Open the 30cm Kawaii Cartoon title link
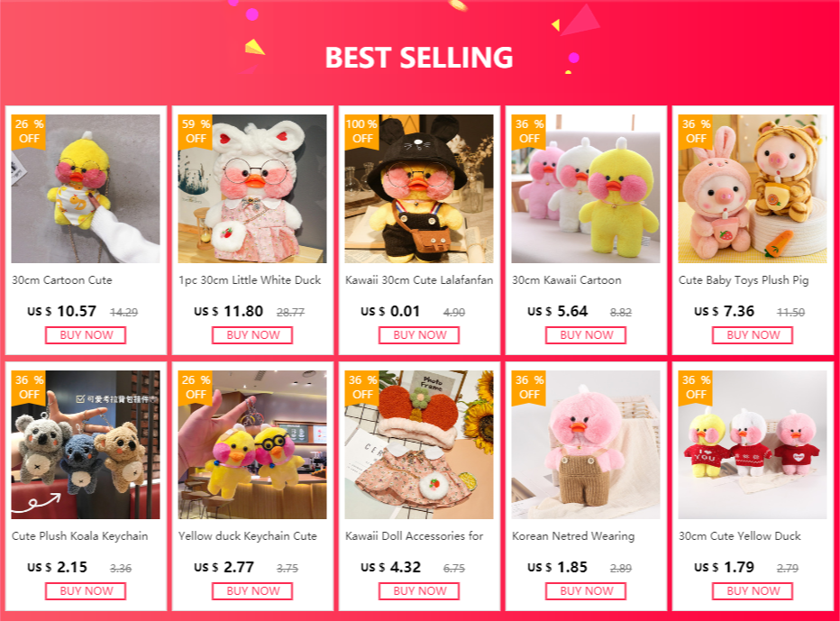This screenshot has height=621, width=840. (x=567, y=280)
